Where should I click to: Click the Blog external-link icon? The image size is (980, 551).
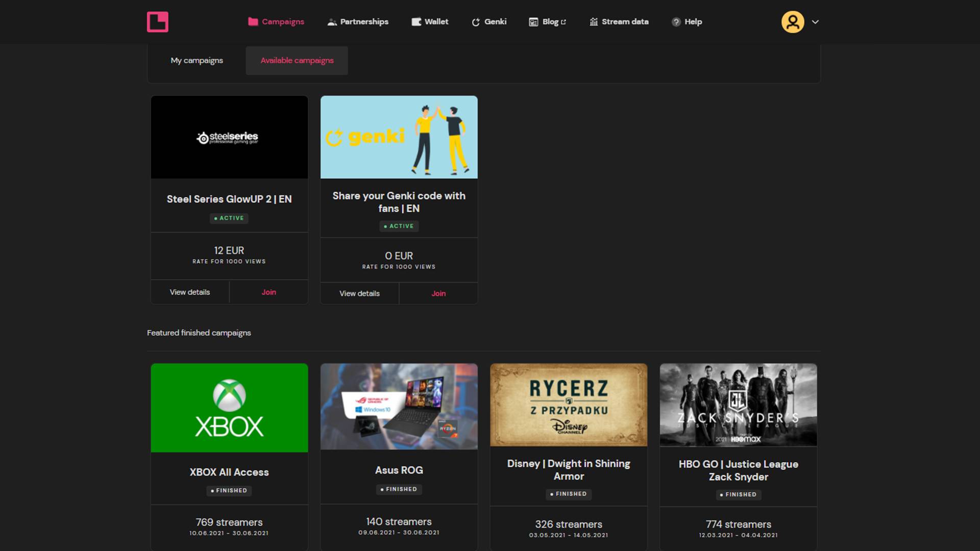[x=563, y=22]
